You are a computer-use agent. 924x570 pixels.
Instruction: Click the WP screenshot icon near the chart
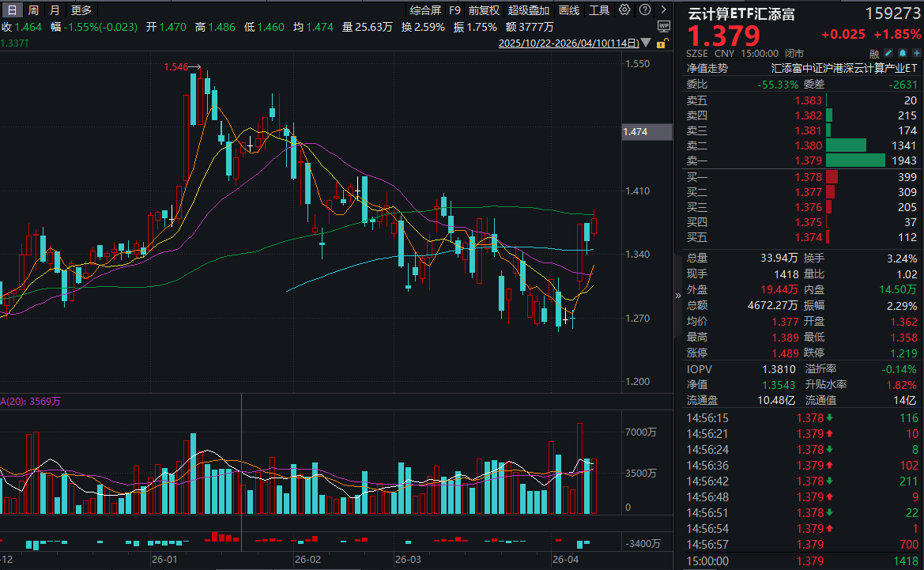[665, 26]
